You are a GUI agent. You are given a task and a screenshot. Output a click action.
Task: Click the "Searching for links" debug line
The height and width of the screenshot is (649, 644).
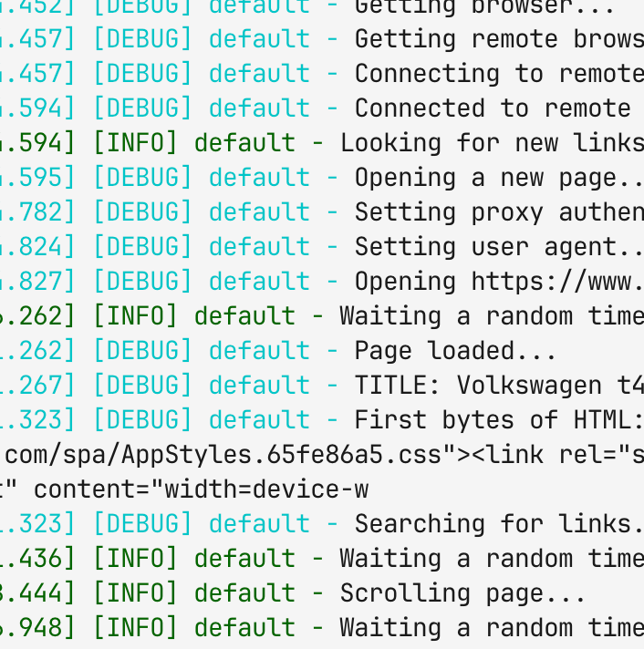[499, 524]
